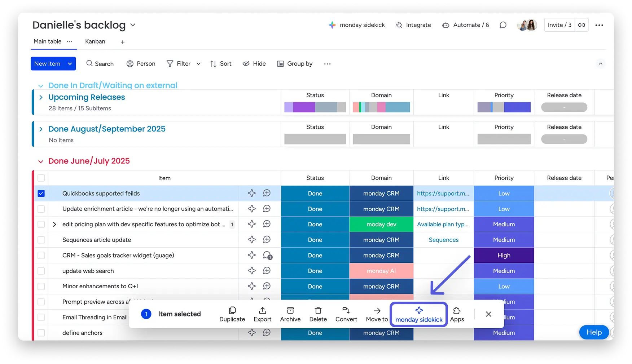This screenshot has width=632, height=364.
Task: Open the New item dropdown arrow
Action: (x=70, y=64)
